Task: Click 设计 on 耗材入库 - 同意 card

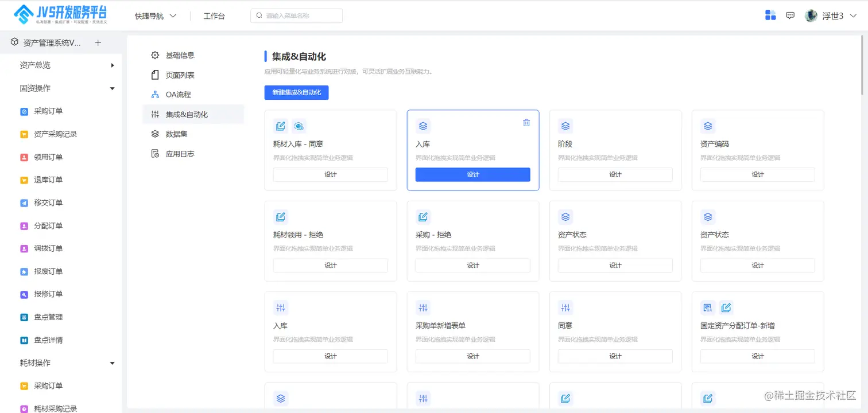Action: click(x=331, y=174)
